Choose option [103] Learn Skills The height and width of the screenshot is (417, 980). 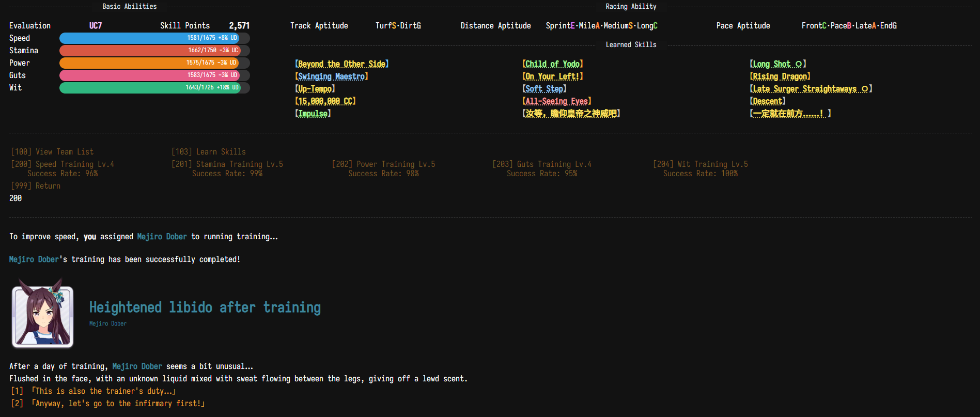(209, 152)
